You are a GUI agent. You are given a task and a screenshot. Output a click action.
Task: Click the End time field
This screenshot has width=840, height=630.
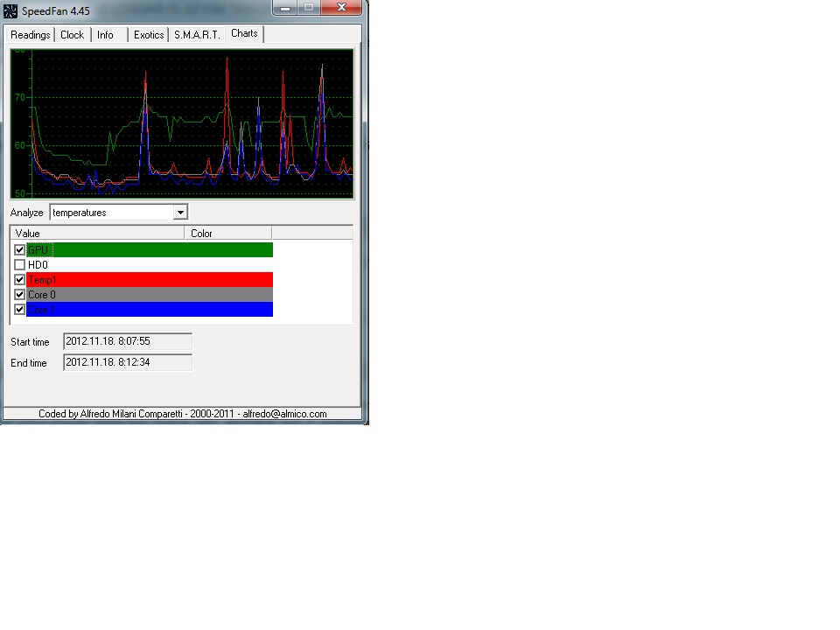(x=128, y=362)
